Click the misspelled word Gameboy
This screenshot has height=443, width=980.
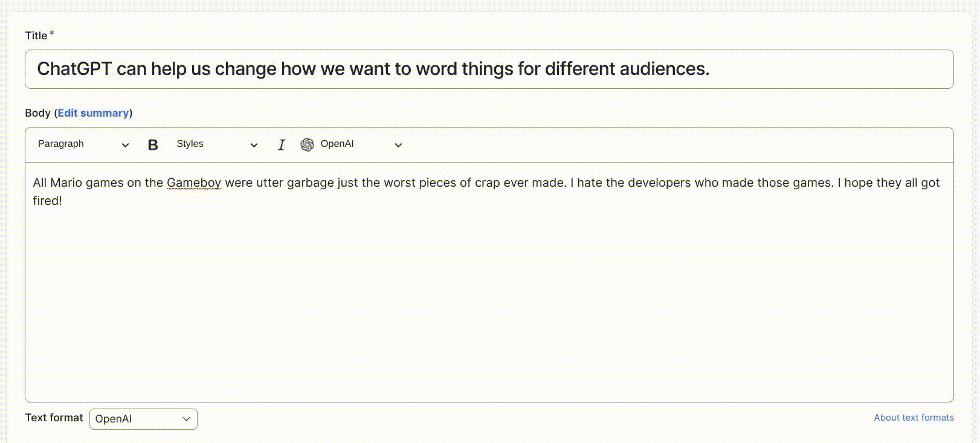click(194, 183)
